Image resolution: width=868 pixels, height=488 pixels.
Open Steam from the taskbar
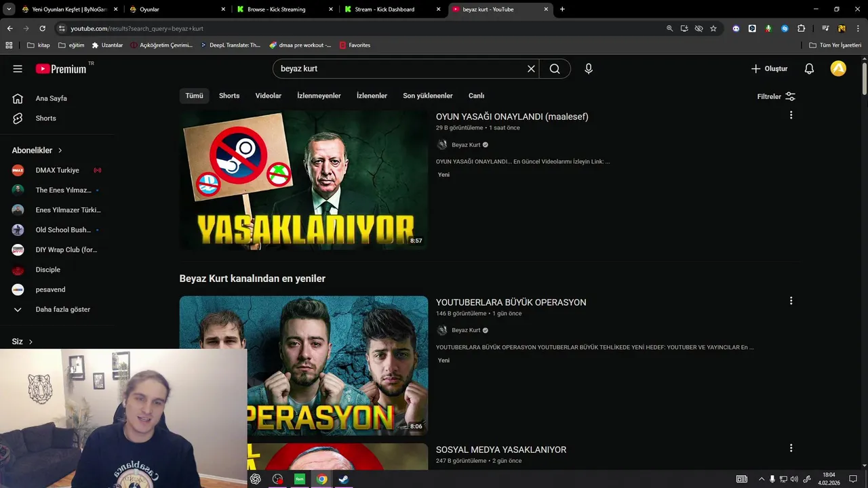[x=344, y=479]
